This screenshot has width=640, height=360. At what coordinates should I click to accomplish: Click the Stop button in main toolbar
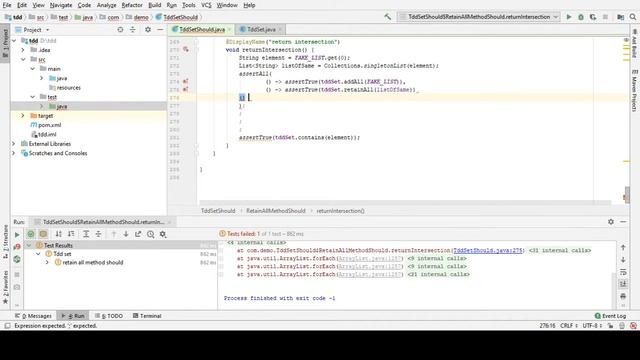pyautogui.click(x=605, y=17)
